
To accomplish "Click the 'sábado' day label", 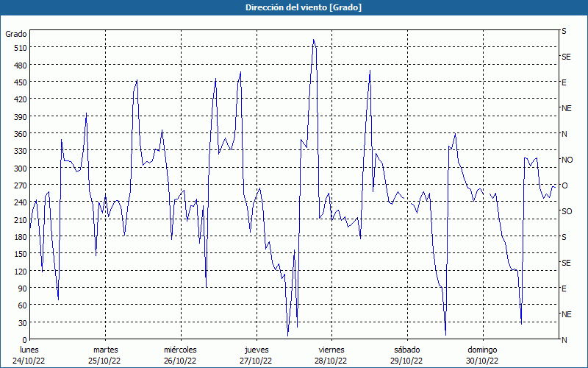I will pos(407,350).
